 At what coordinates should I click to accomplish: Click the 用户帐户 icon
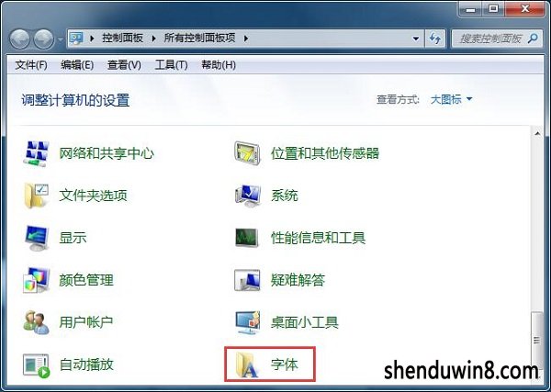coord(36,322)
